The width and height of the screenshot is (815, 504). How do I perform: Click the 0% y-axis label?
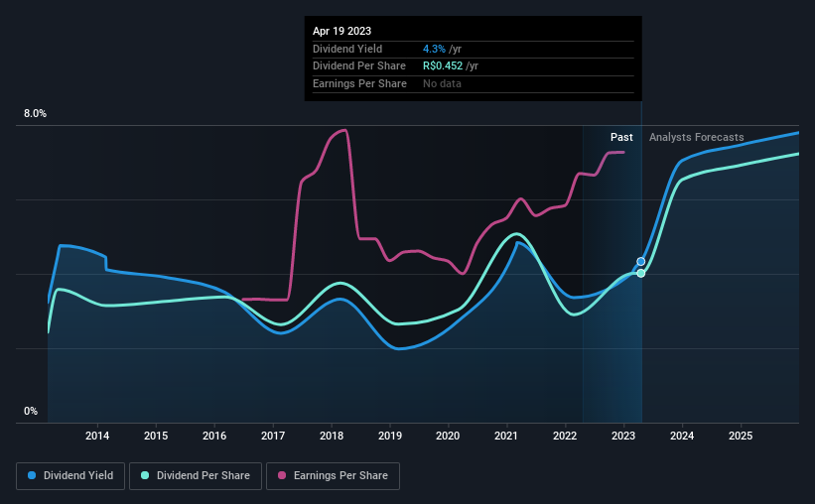pyautogui.click(x=31, y=411)
